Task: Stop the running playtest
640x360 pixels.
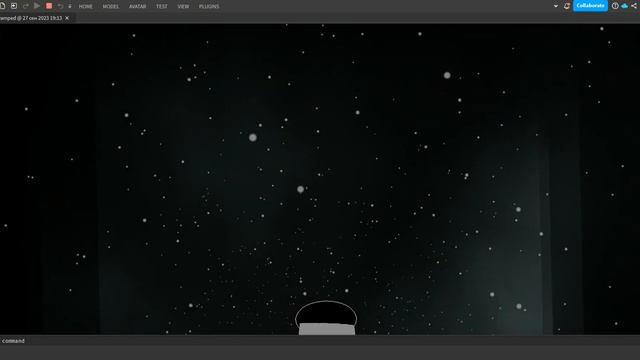Action: click(49, 6)
